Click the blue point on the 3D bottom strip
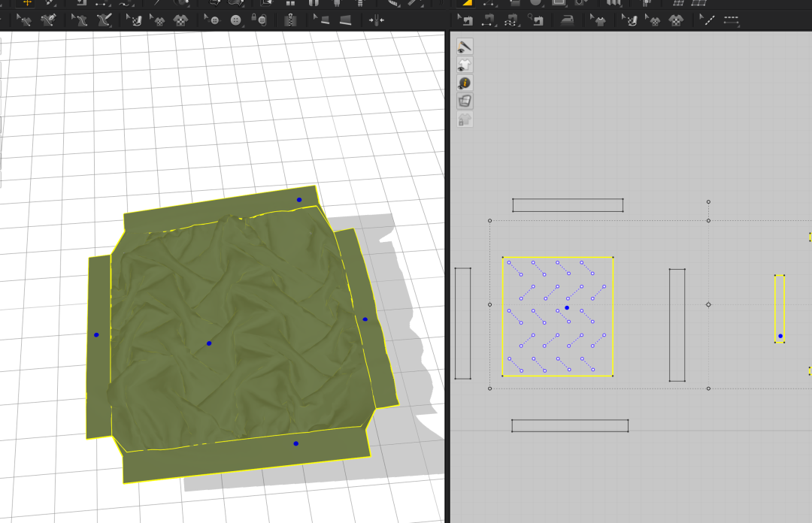The width and height of the screenshot is (812, 523). tap(295, 444)
